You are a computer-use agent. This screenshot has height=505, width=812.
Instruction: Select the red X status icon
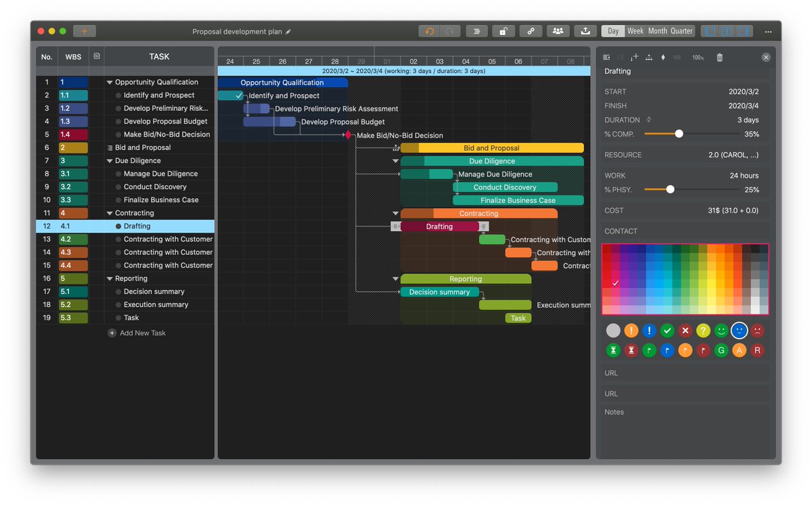[685, 331]
